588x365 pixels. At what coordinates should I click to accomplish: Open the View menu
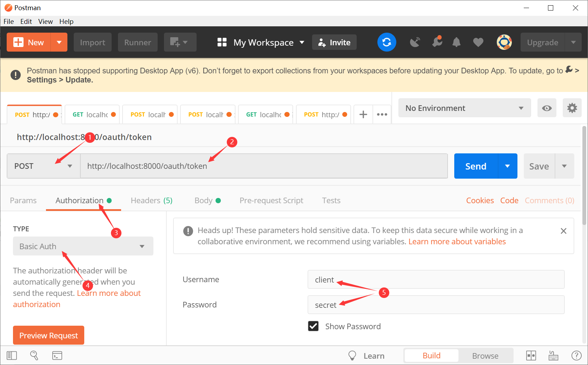click(x=45, y=21)
